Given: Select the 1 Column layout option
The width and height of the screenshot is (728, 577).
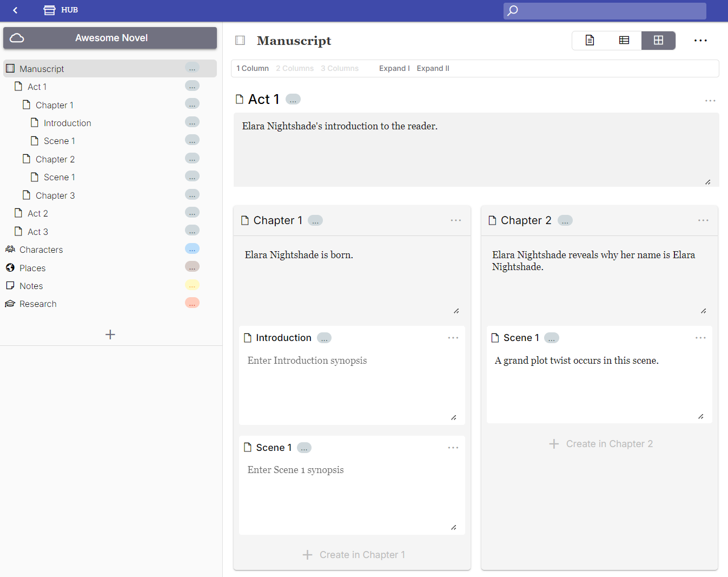Looking at the screenshot, I should 252,68.
